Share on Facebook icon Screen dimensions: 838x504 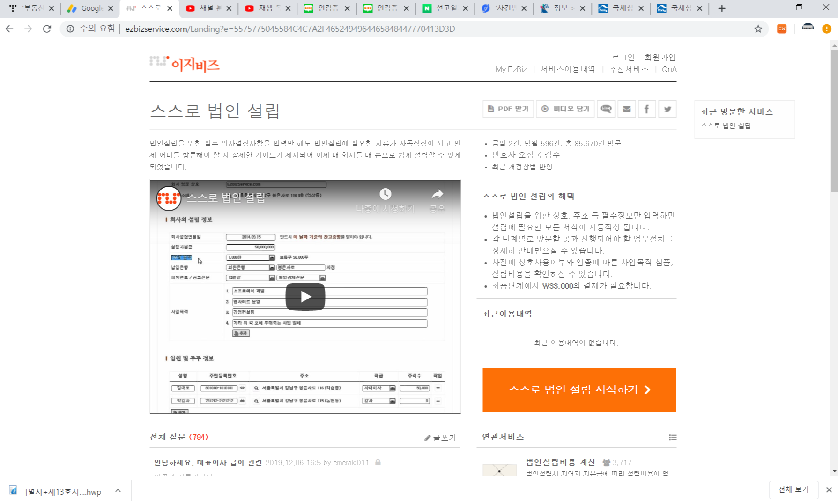point(647,109)
